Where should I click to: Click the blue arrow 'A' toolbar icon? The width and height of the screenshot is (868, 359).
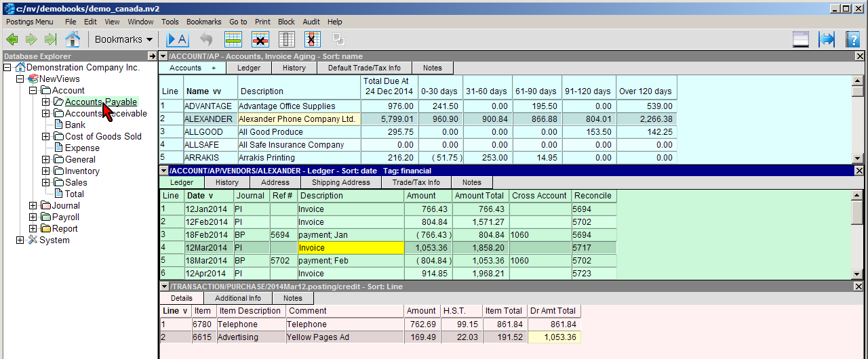point(177,39)
